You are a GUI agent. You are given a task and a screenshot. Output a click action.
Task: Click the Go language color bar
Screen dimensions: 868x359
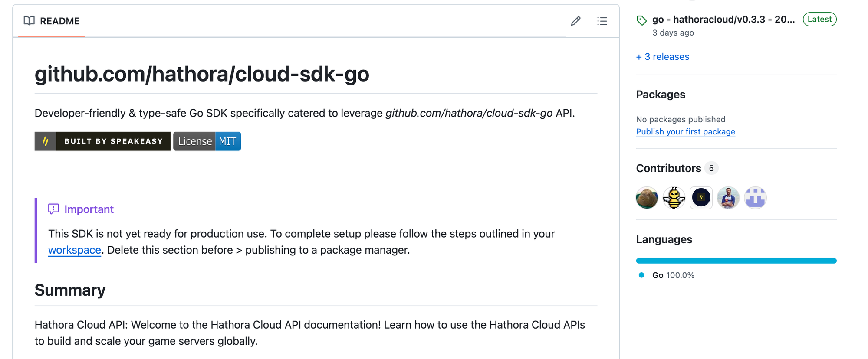[x=736, y=261]
